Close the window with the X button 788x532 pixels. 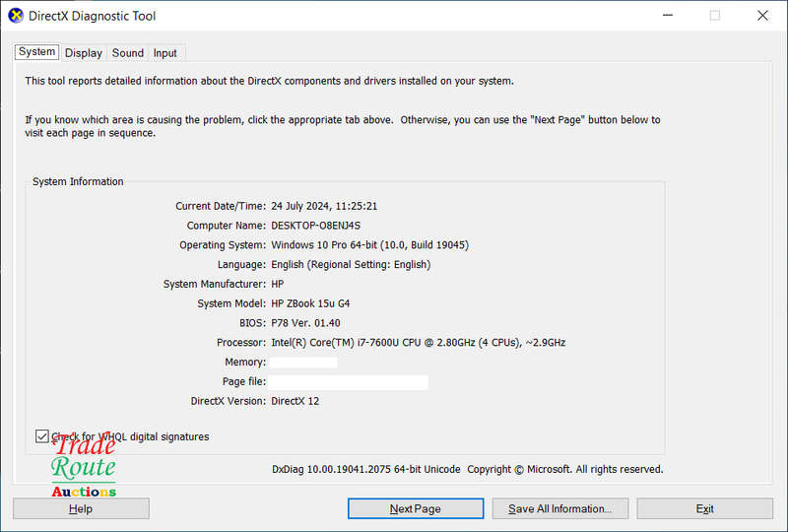tap(762, 16)
